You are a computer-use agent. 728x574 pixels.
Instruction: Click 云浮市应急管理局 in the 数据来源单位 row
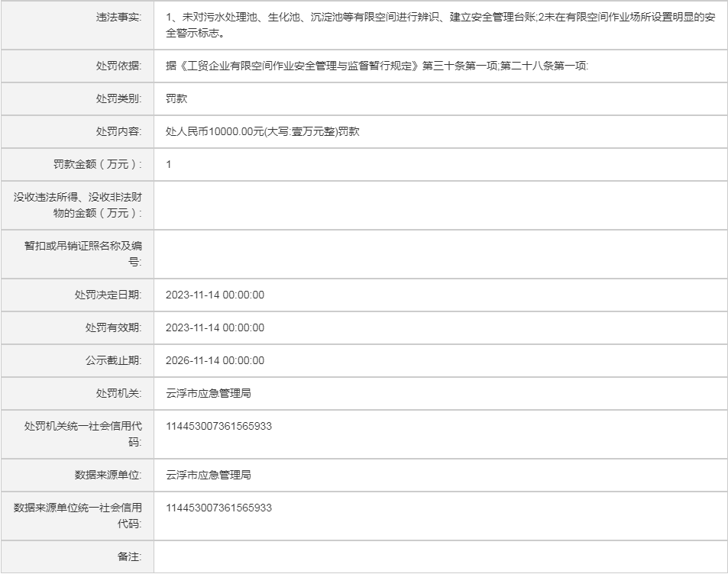pyautogui.click(x=209, y=475)
